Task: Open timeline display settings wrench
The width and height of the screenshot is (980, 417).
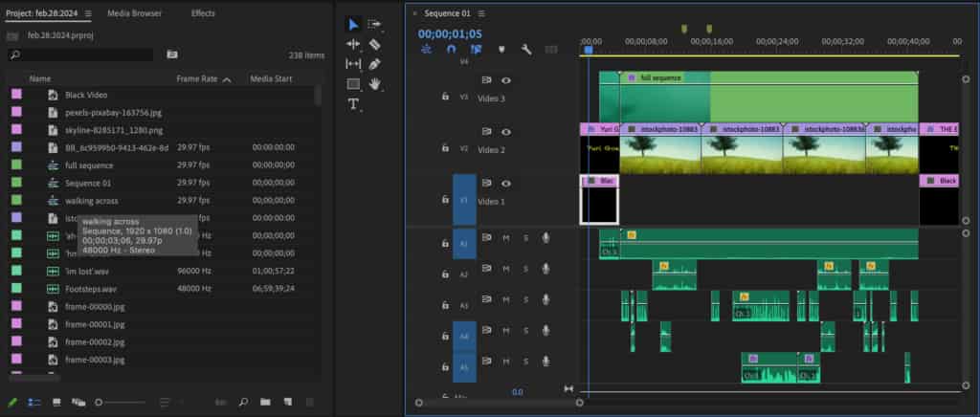Action: (526, 50)
